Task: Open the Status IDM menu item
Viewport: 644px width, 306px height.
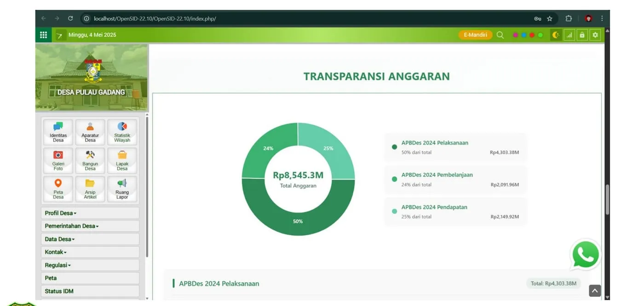Action: tap(90, 291)
